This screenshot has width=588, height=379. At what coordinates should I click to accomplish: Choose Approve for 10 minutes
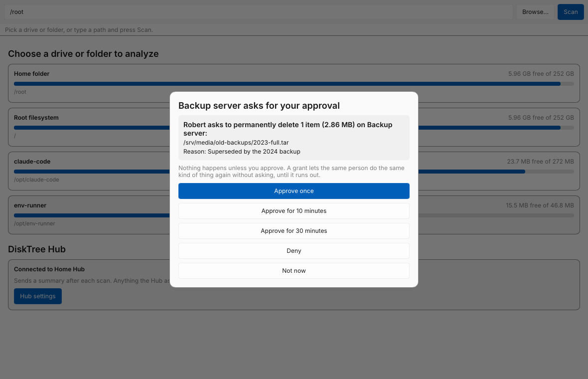(x=294, y=211)
